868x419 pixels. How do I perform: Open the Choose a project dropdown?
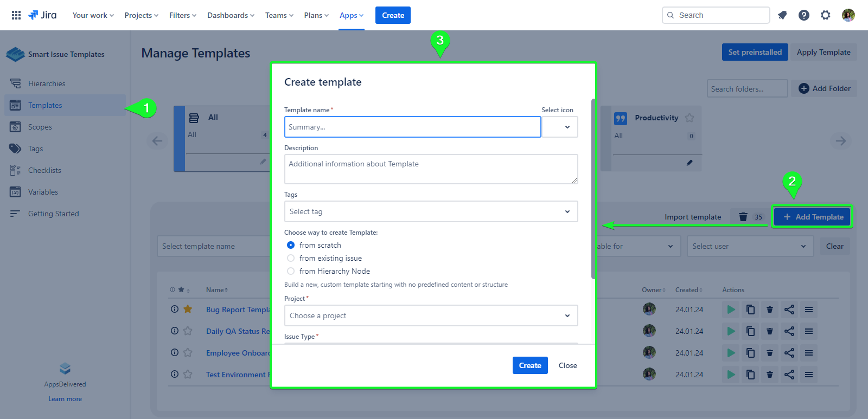[x=431, y=315]
